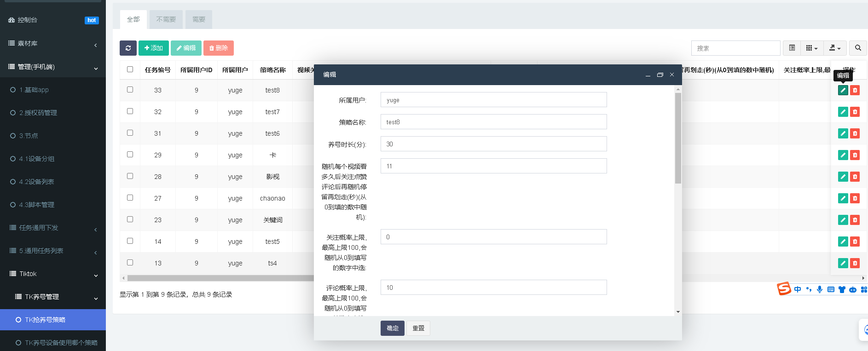The image size is (868, 351).
Task: Switch to the 不需要 tab
Action: point(166,19)
